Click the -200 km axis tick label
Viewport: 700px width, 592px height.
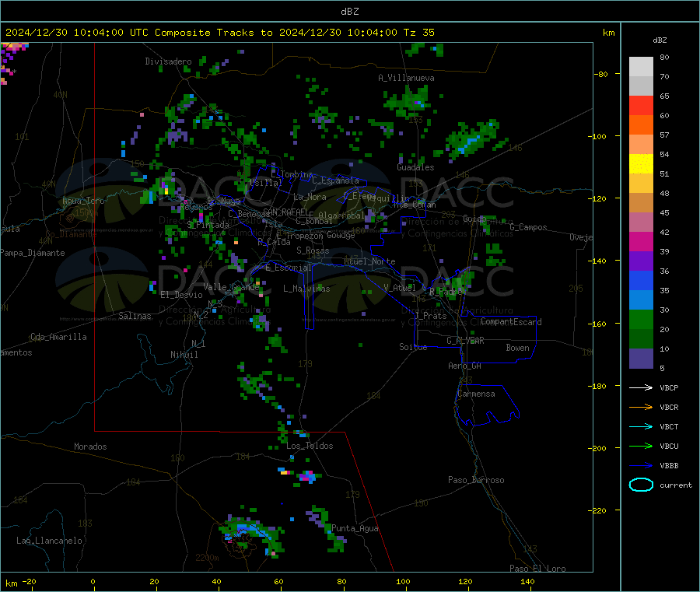[x=597, y=448]
